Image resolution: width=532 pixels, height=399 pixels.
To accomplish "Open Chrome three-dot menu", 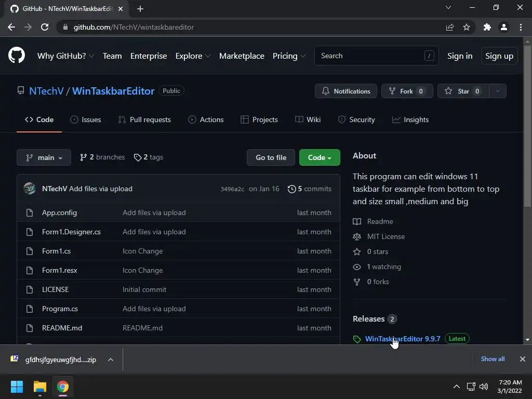I will (521, 27).
